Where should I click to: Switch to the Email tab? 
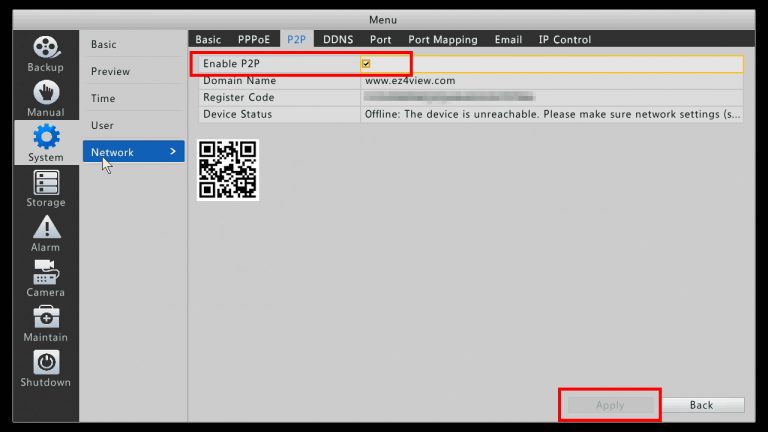click(508, 40)
